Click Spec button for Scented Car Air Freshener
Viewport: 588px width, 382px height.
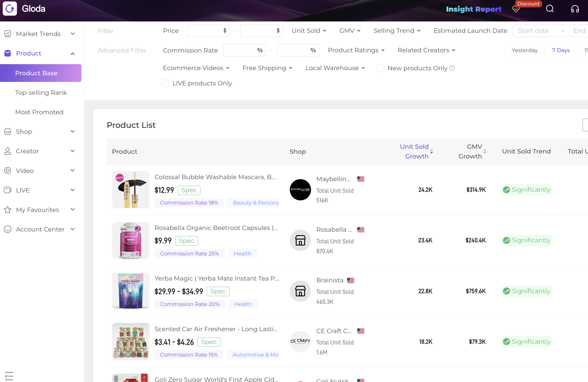click(x=209, y=342)
